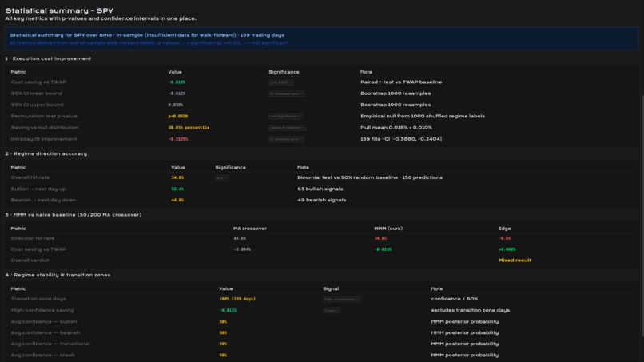
Task: Click the red -0.3125% value
Action: click(178, 139)
